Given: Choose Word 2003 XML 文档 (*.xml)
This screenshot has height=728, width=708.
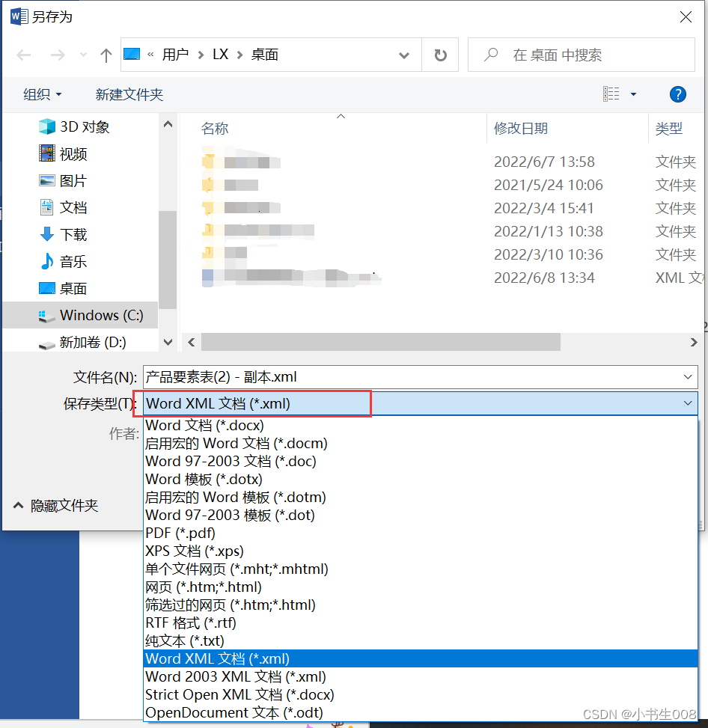Looking at the screenshot, I should click(x=421, y=677).
